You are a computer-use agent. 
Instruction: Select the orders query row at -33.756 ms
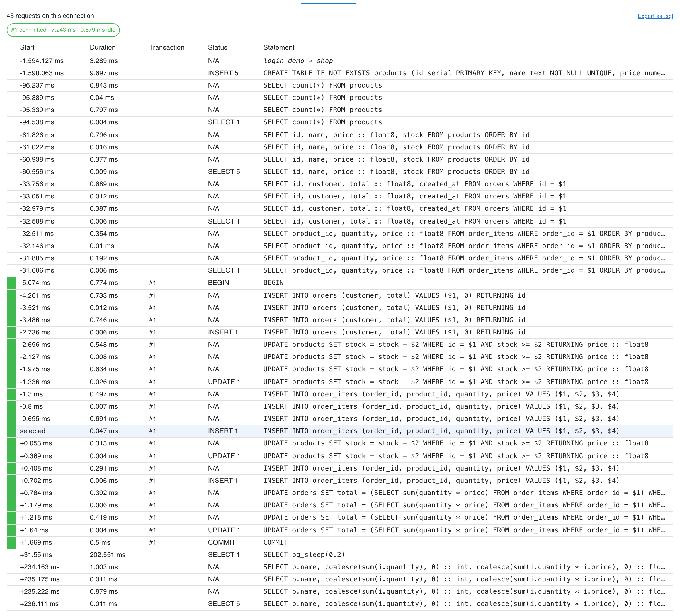[x=340, y=184]
